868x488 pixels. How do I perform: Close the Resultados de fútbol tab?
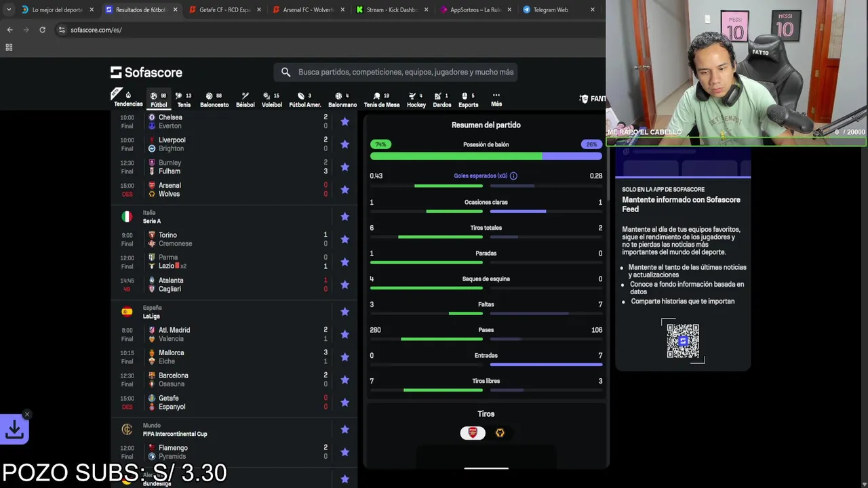tap(175, 9)
